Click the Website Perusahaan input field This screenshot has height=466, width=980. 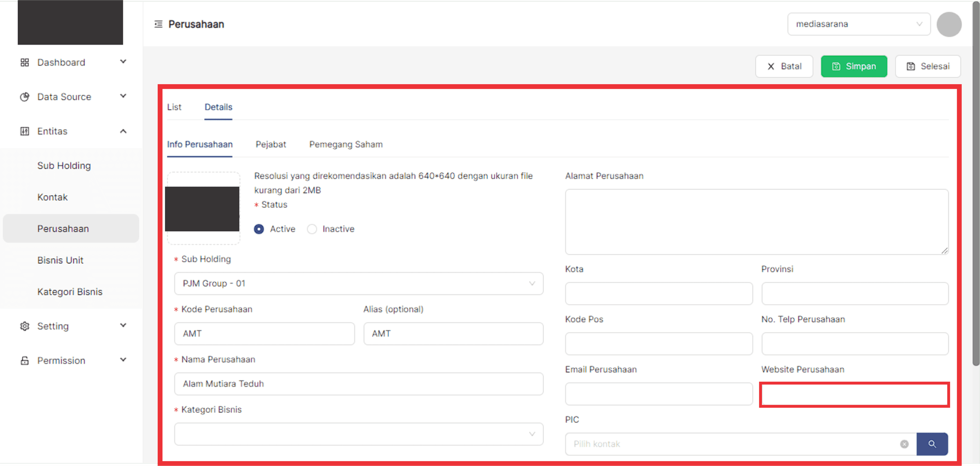(x=854, y=395)
